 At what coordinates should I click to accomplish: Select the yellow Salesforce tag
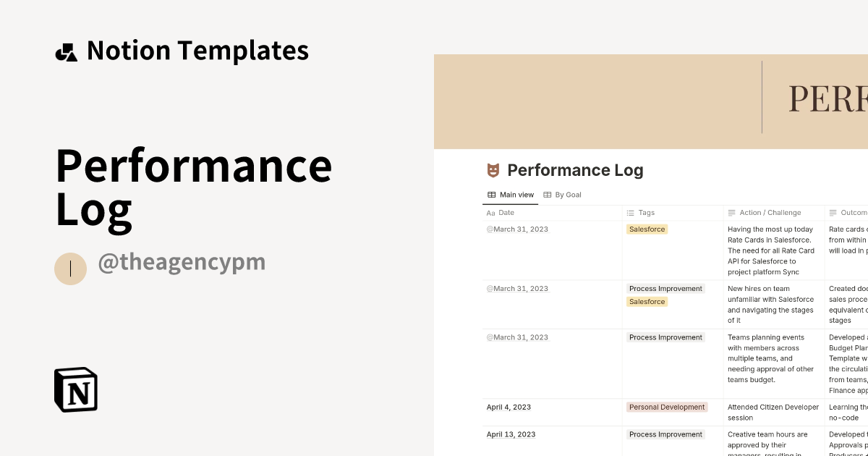[x=647, y=229]
